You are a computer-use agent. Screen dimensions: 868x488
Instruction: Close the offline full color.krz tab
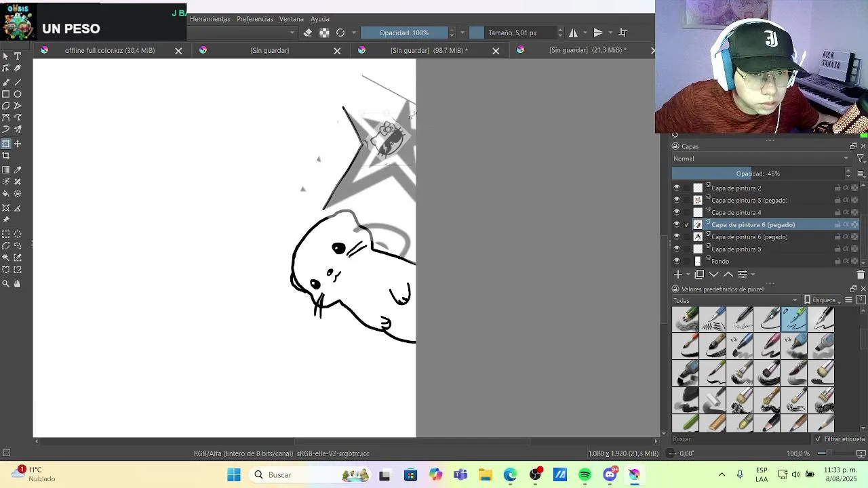click(x=178, y=51)
